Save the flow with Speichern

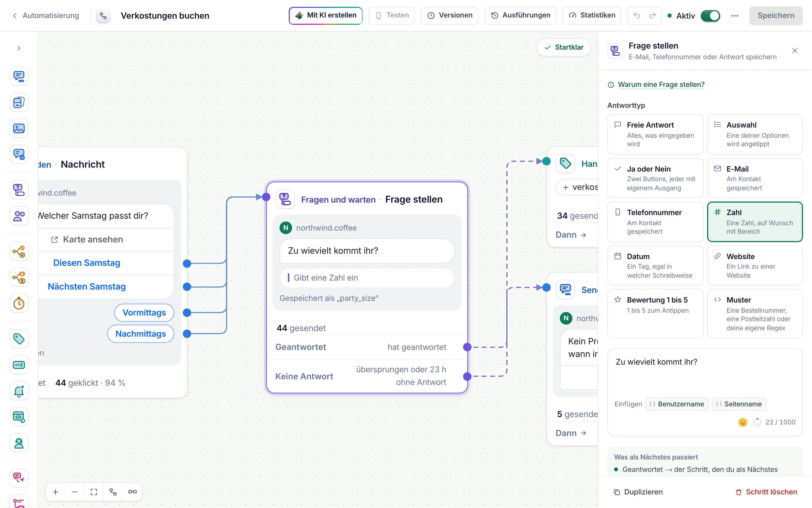point(776,16)
